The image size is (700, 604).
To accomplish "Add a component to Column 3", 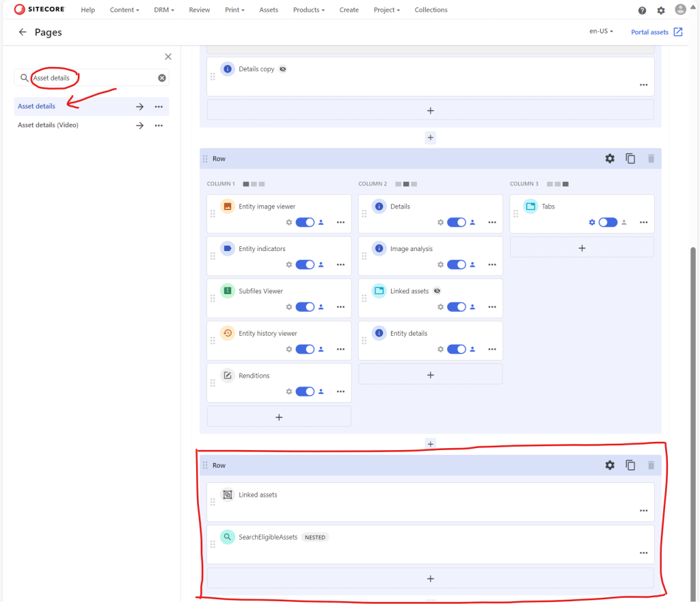I will [x=582, y=248].
